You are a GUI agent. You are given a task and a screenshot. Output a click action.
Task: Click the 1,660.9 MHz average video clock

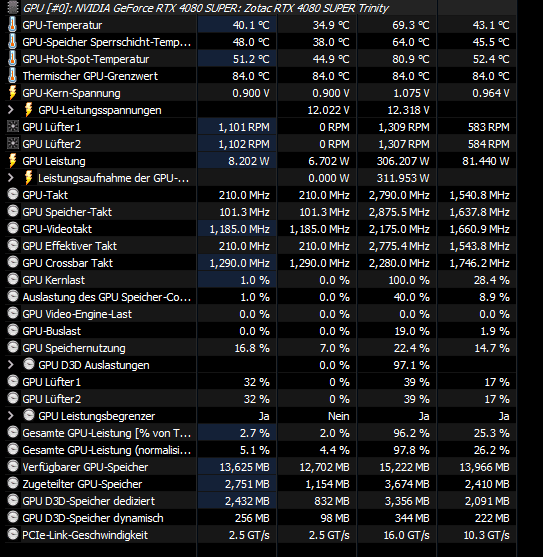(x=479, y=229)
